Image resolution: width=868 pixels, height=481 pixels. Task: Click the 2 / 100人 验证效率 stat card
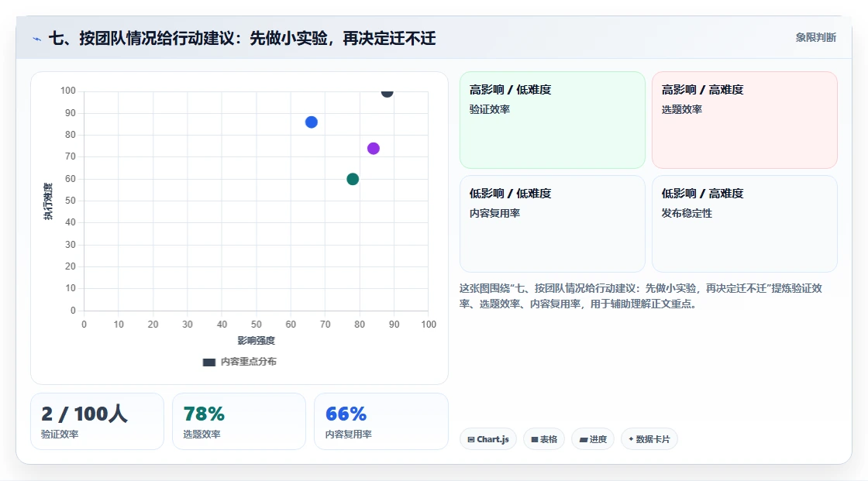[98, 421]
